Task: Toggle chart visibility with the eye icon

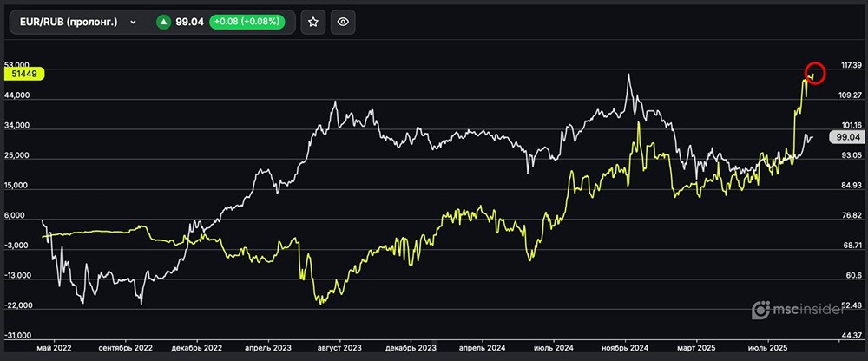Action: 344,23
